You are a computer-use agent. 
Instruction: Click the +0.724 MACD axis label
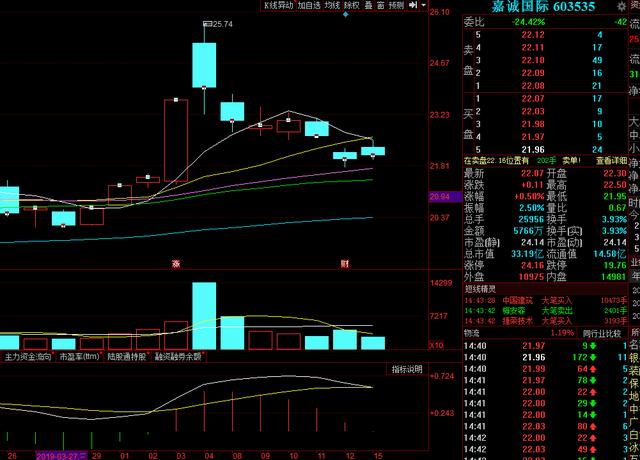pyautogui.click(x=442, y=376)
